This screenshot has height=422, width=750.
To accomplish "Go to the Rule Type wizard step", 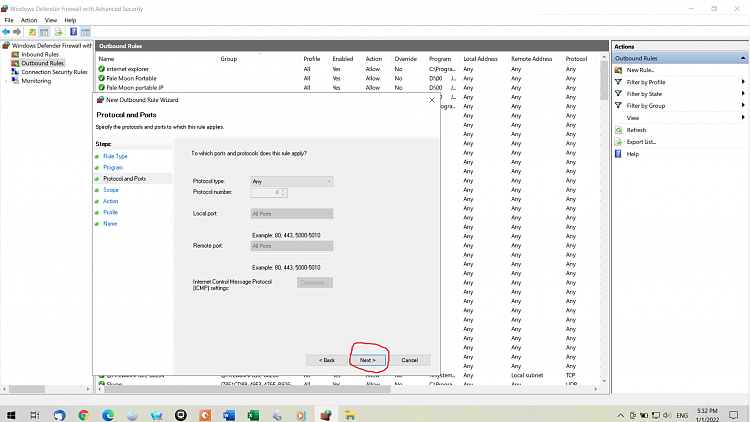I will (x=115, y=156).
